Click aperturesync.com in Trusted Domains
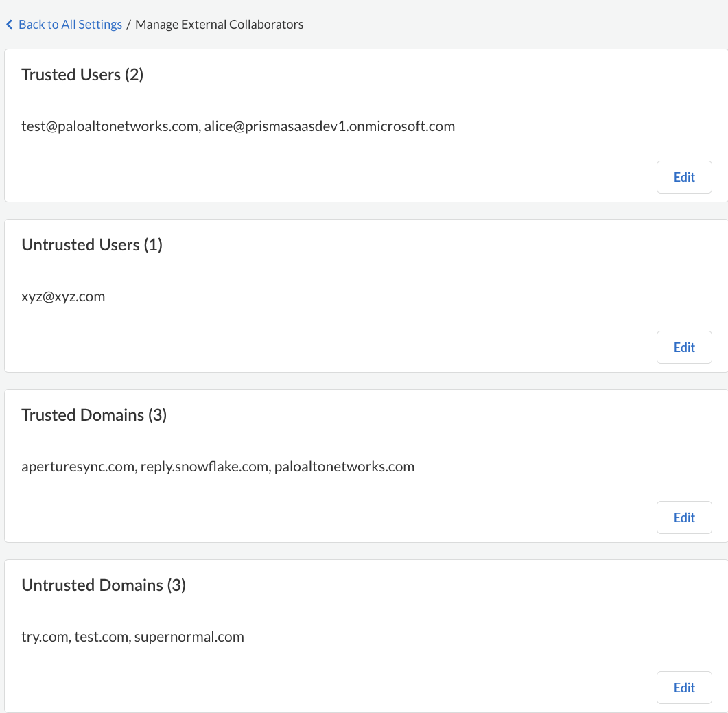 point(78,467)
